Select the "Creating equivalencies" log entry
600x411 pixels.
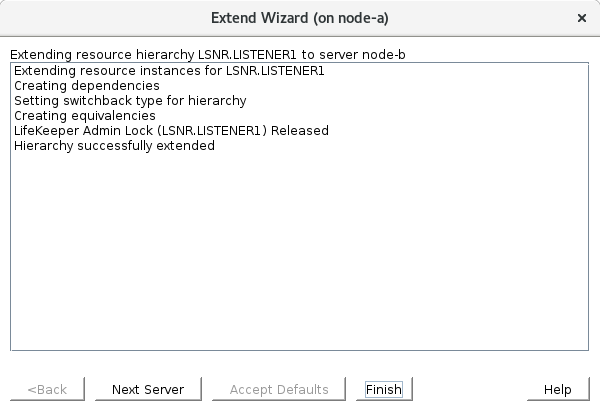tap(84, 116)
